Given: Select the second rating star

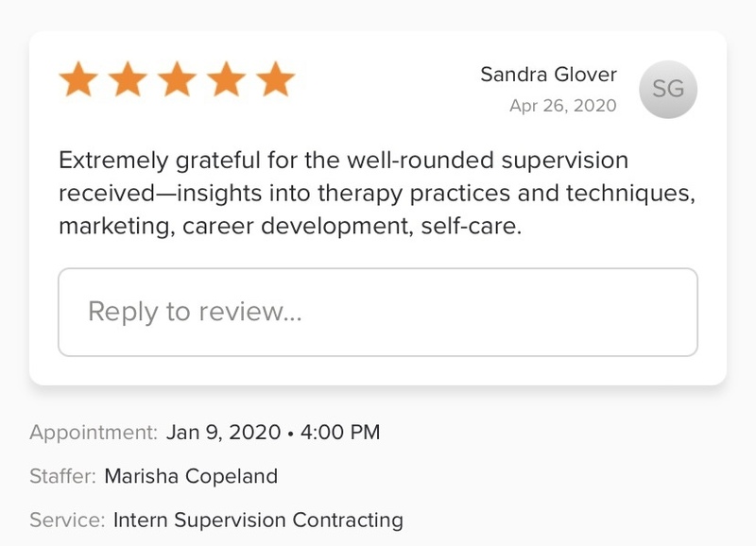Looking at the screenshot, I should (x=128, y=81).
